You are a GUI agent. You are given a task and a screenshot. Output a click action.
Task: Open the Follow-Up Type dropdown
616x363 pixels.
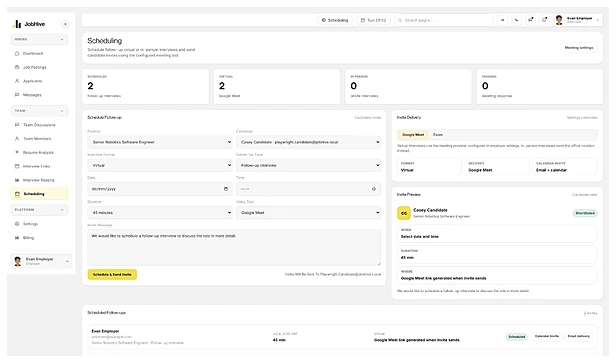pos(308,165)
